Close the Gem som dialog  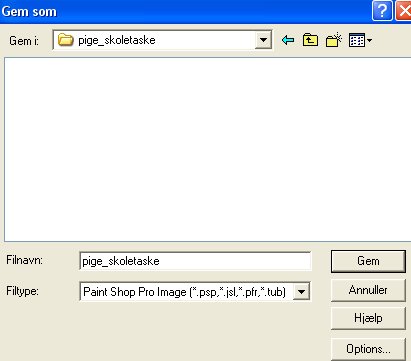(x=403, y=11)
